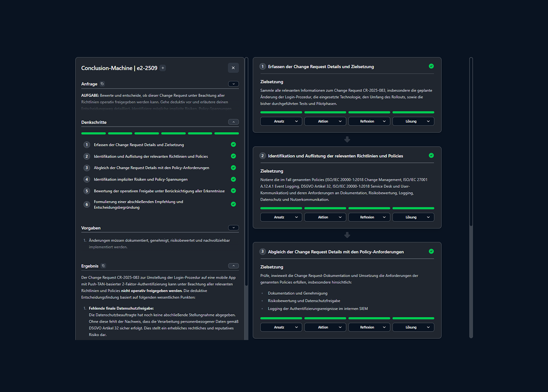The image size is (548, 392).
Task: Copy the Anfrage text via copy icon
Action: click(102, 84)
